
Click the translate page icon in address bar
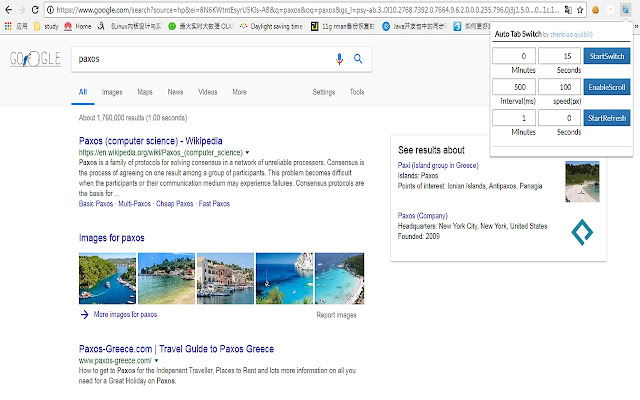coord(568,10)
